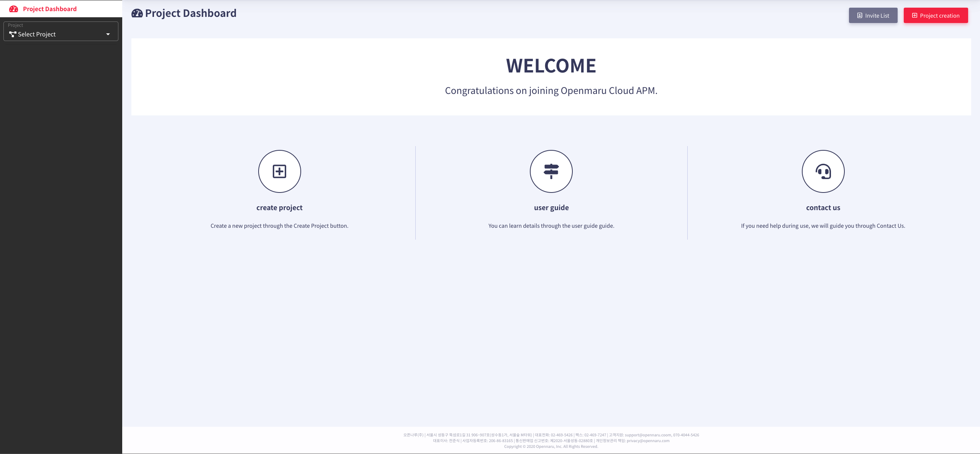
Task: Click the create project plus-square circle icon
Action: (x=279, y=171)
